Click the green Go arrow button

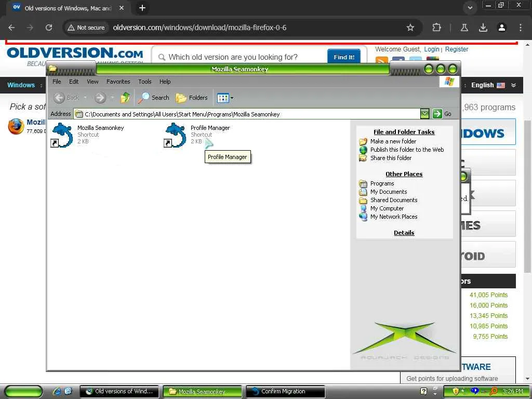pyautogui.click(x=437, y=114)
